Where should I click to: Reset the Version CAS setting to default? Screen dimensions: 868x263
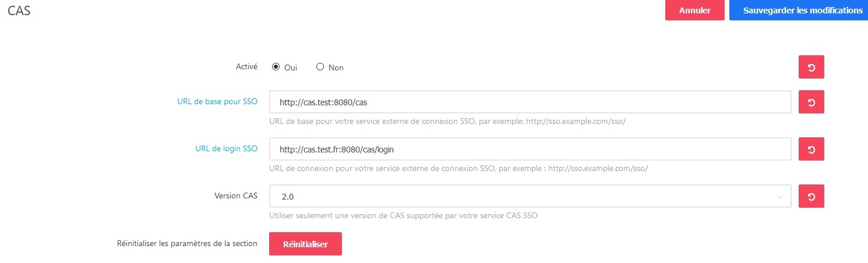[x=811, y=196]
